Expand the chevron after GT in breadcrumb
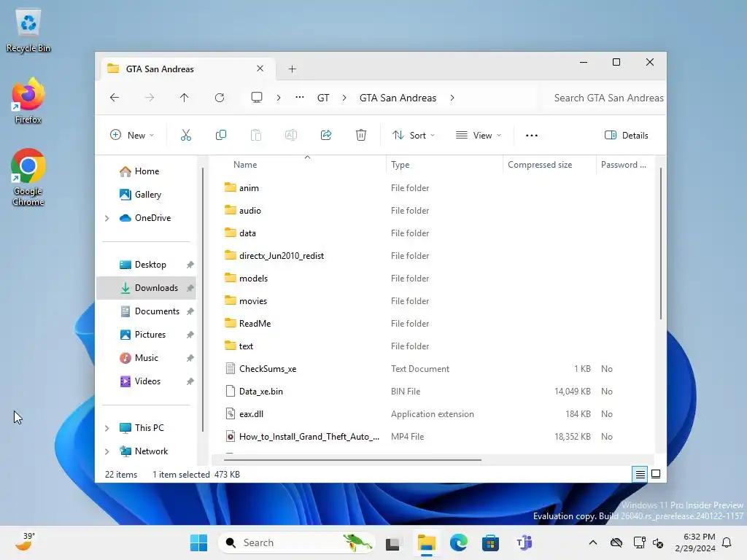This screenshot has height=560, width=747. pyautogui.click(x=344, y=98)
